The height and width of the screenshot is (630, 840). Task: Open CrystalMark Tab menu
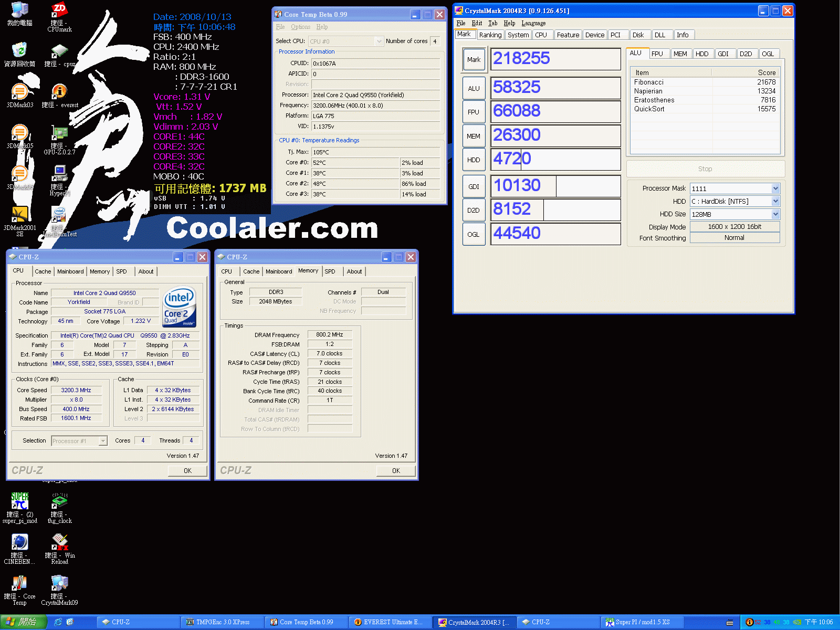tap(492, 23)
